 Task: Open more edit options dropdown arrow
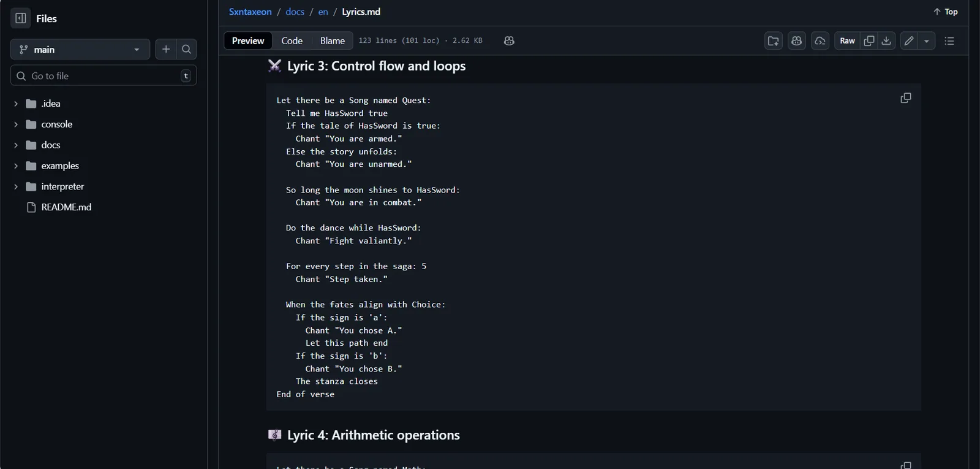pos(927,41)
